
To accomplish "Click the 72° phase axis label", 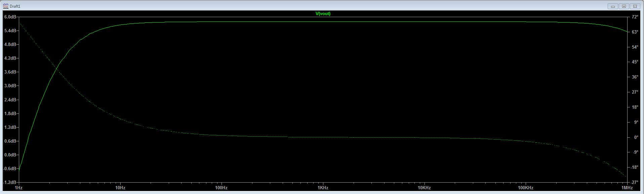I will pos(635,17).
